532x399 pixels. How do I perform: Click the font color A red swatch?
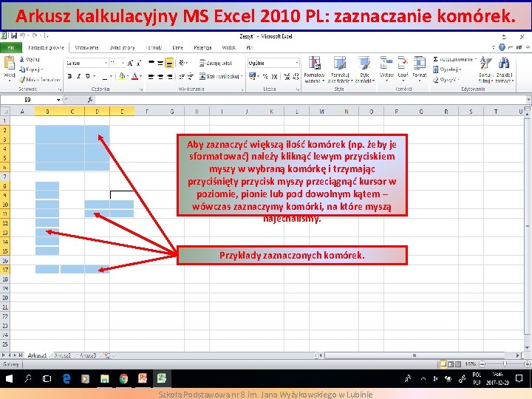click(x=134, y=77)
